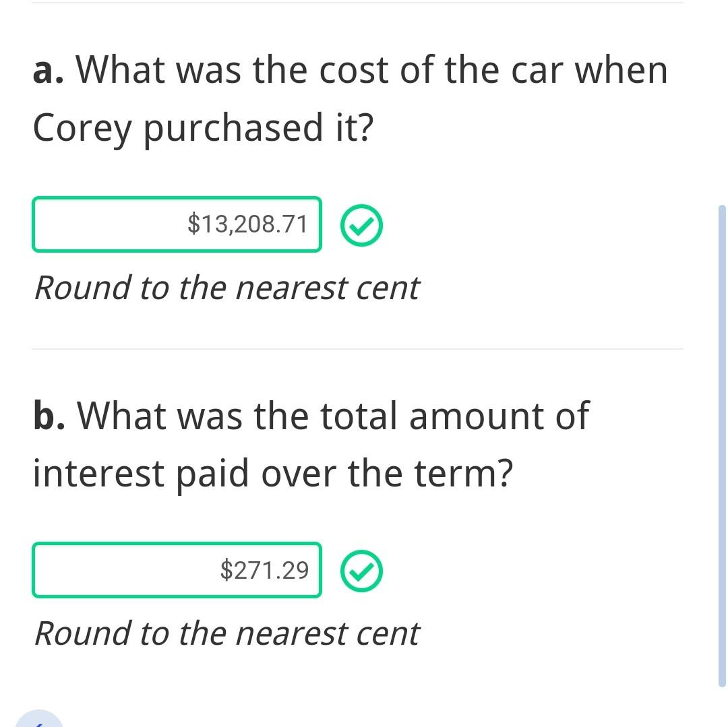Click "Round to the nearest cent" under question b
The height and width of the screenshot is (727, 728).
[x=226, y=634]
